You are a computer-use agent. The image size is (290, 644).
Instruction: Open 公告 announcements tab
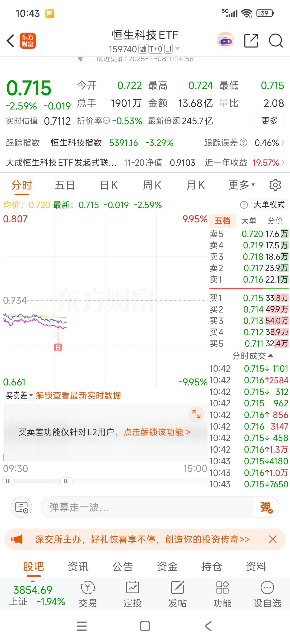pyautogui.click(x=123, y=566)
